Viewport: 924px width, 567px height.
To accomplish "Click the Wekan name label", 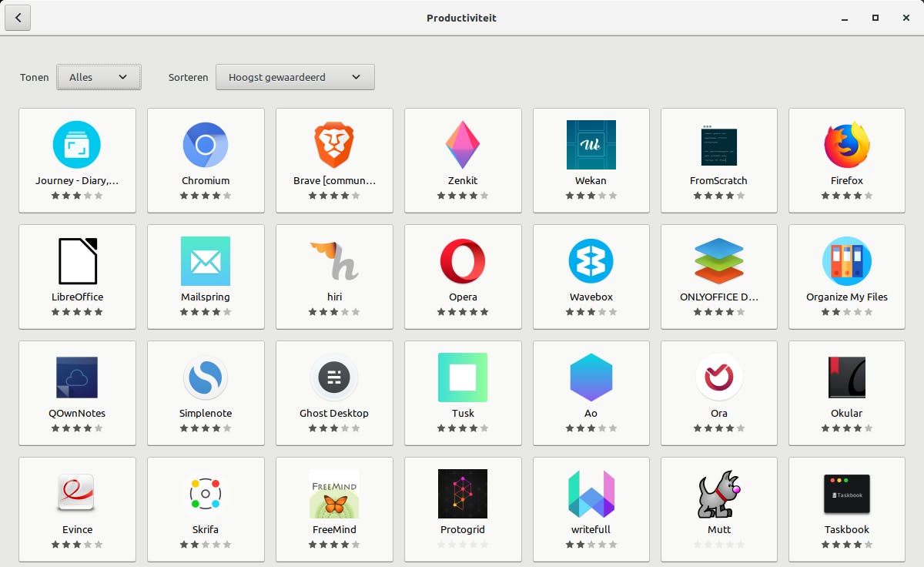I will coord(591,181).
